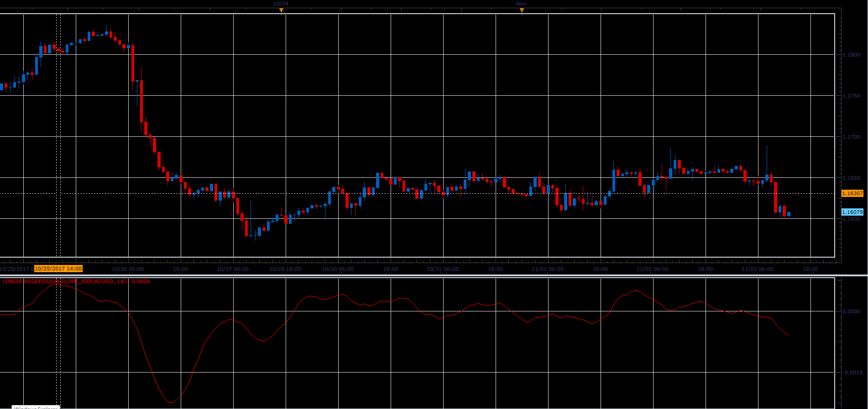Click the 10/30 06:00 time axis label
The image size is (868, 409).
click(338, 269)
